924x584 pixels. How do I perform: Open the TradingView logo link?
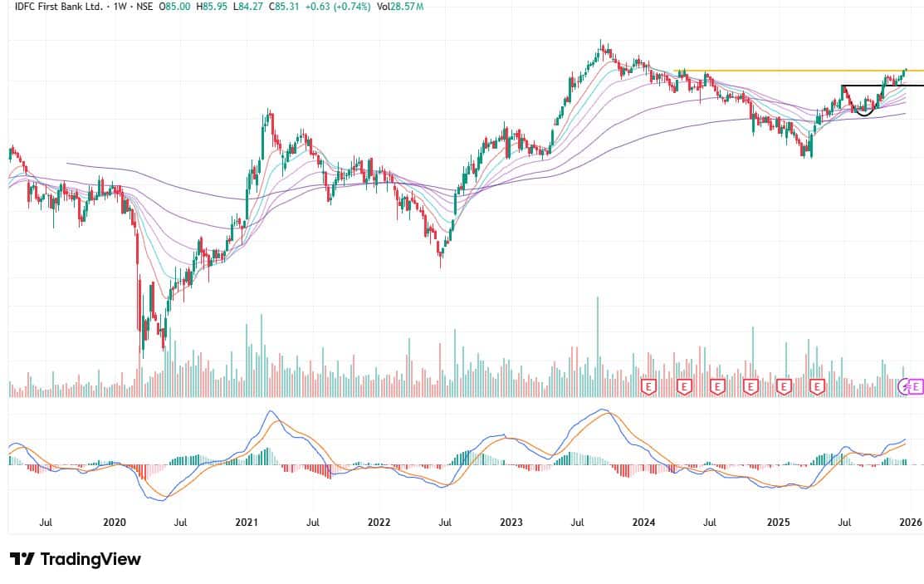point(76,558)
